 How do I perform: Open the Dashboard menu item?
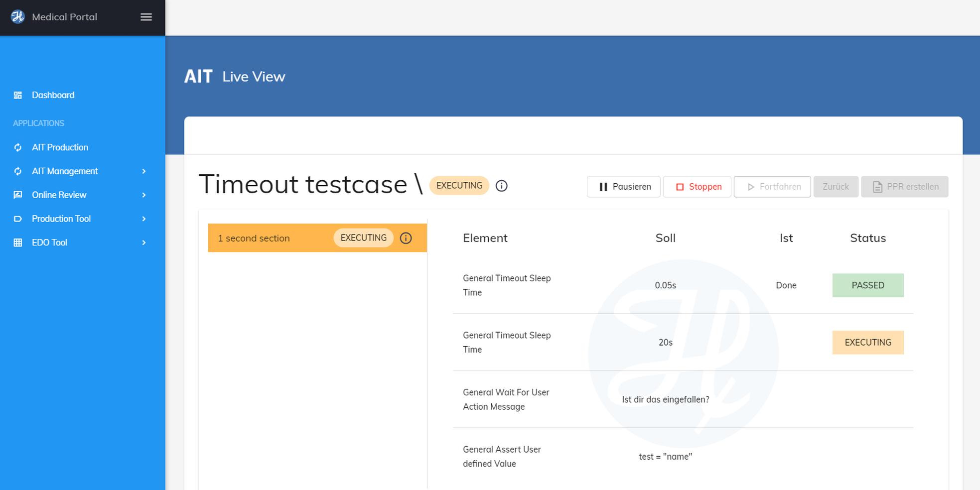[53, 95]
